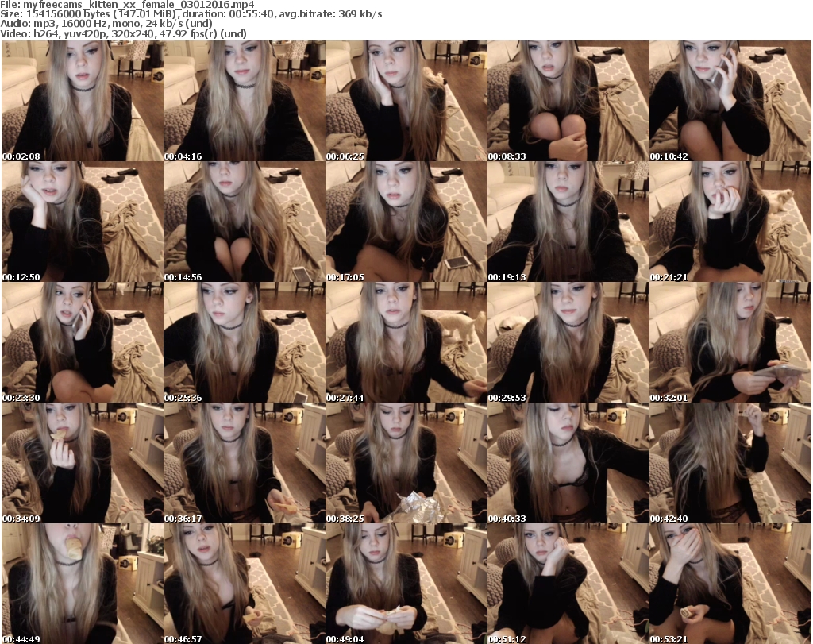813x644 pixels.
Task: Open the thumbnail stamped 00:51:12
Action: [x=568, y=584]
